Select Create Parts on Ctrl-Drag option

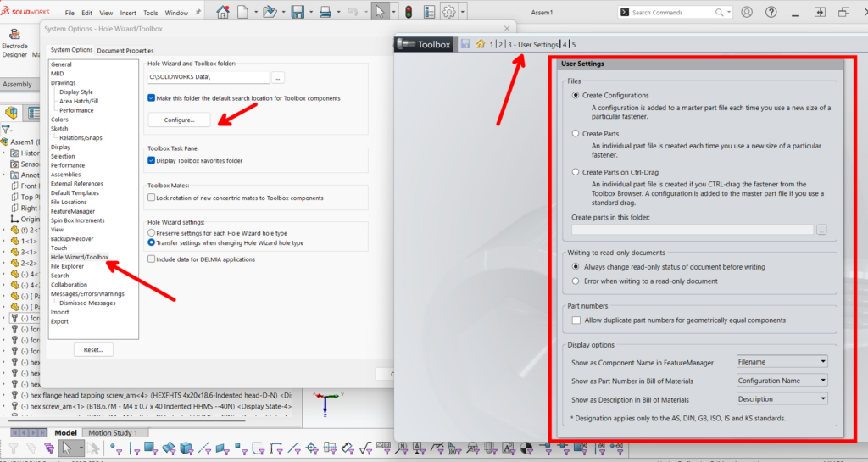point(576,172)
